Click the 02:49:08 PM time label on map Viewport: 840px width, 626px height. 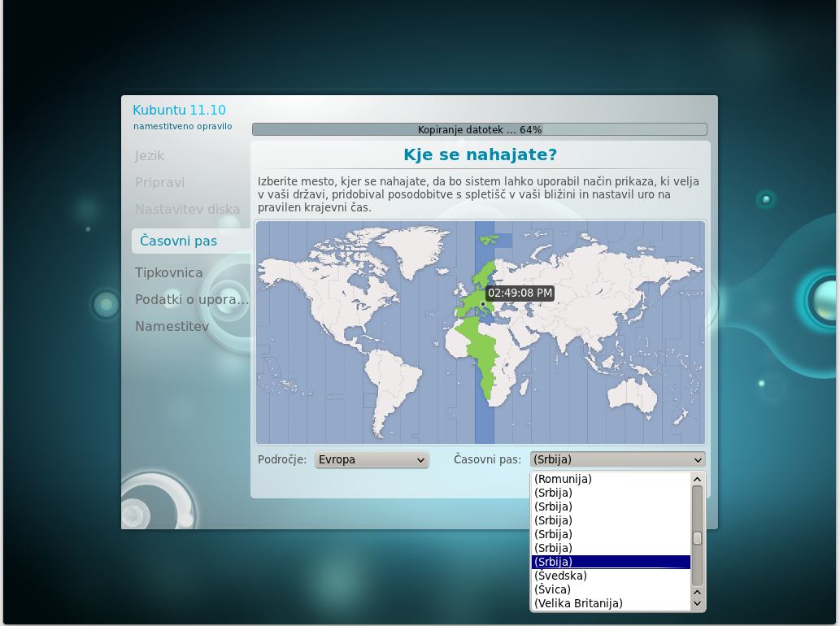click(520, 293)
